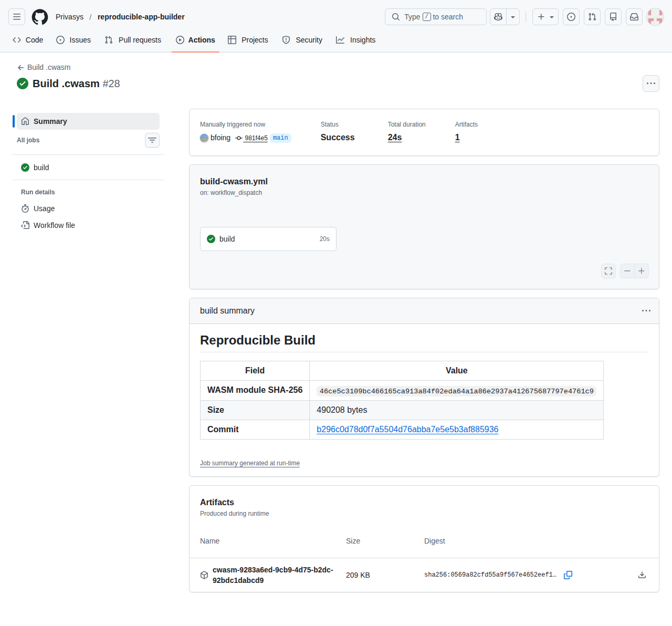672x626 pixels.
Task: Select Summary in sidebar
Action: 88,121
